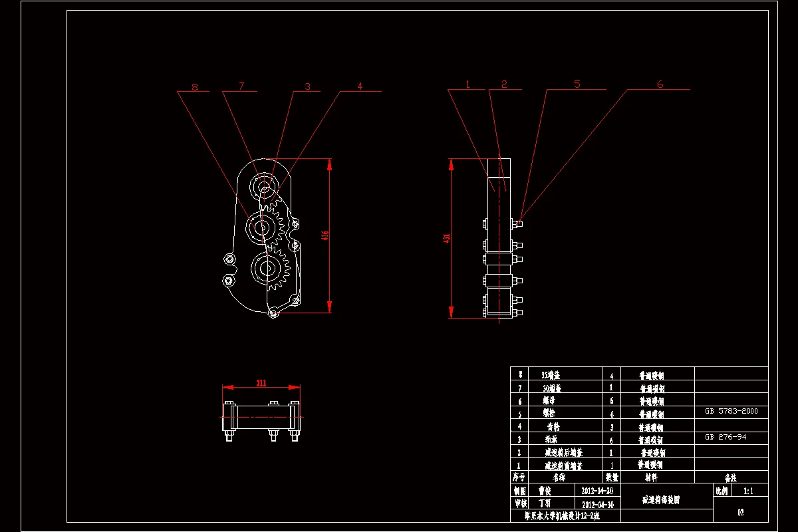
Task: Click the '比例' scale label
Action: [x=722, y=491]
